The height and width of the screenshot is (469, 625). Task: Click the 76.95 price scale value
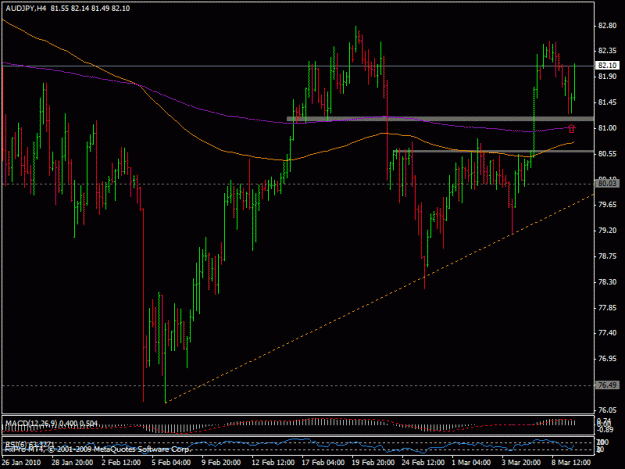click(607, 359)
